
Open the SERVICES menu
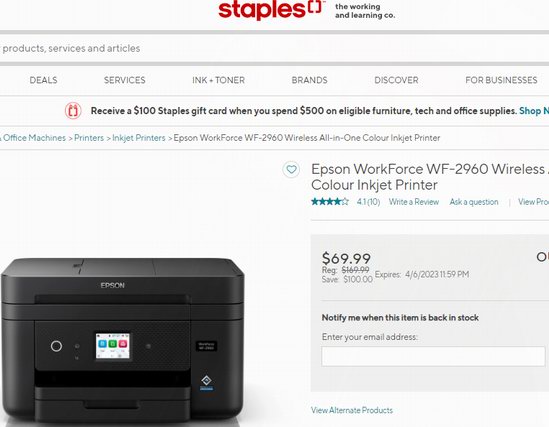click(125, 80)
